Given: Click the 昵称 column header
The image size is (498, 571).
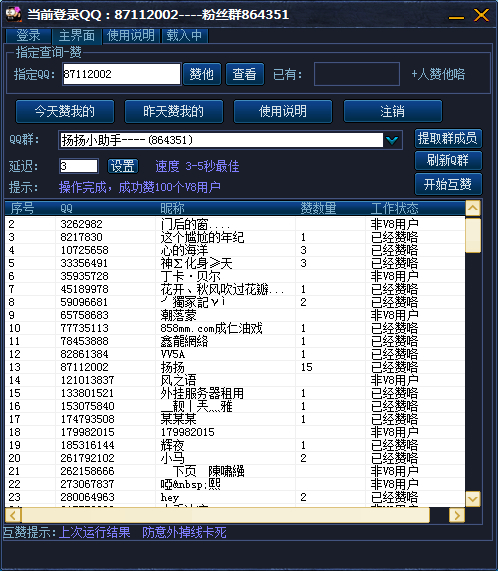Looking at the screenshot, I should pyautogui.click(x=225, y=208).
